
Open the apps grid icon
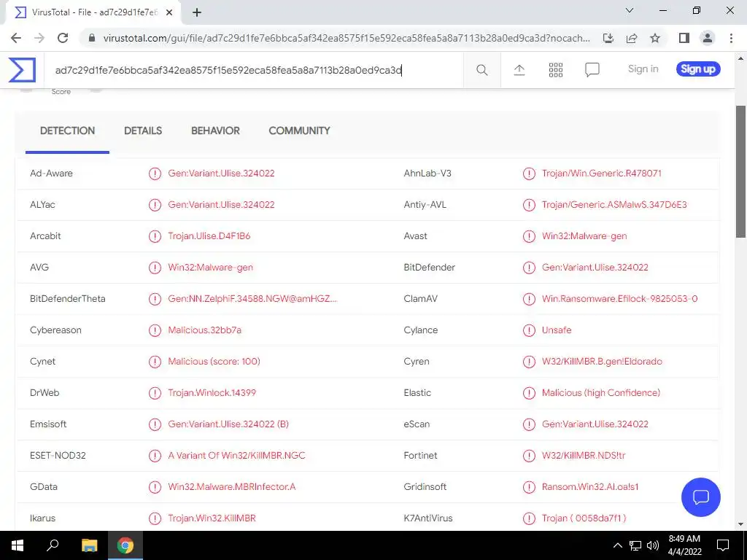click(x=555, y=70)
